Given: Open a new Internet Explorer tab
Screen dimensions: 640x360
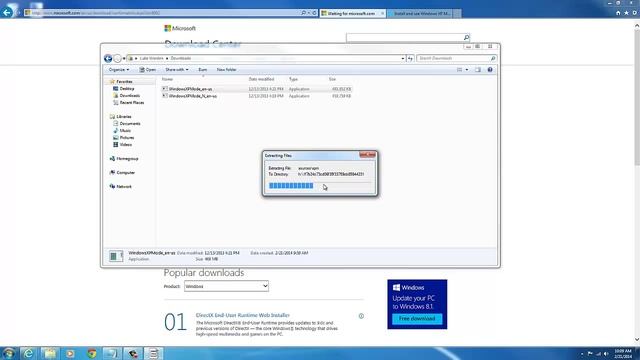Looking at the screenshot, I should pos(458,13).
